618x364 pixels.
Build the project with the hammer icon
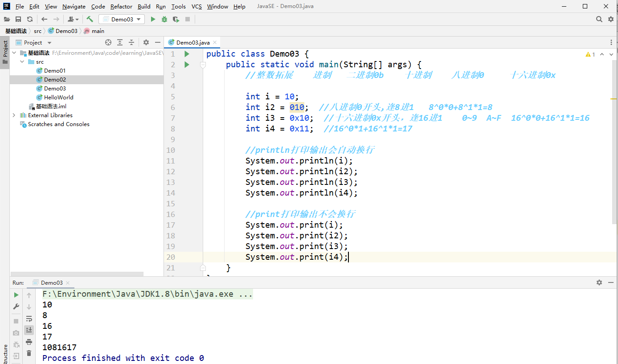pos(90,19)
